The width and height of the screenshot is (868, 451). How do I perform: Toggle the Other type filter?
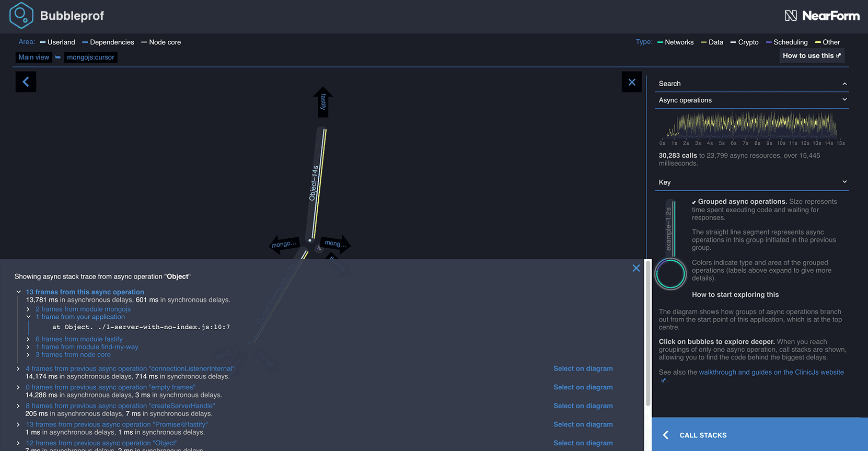click(828, 42)
